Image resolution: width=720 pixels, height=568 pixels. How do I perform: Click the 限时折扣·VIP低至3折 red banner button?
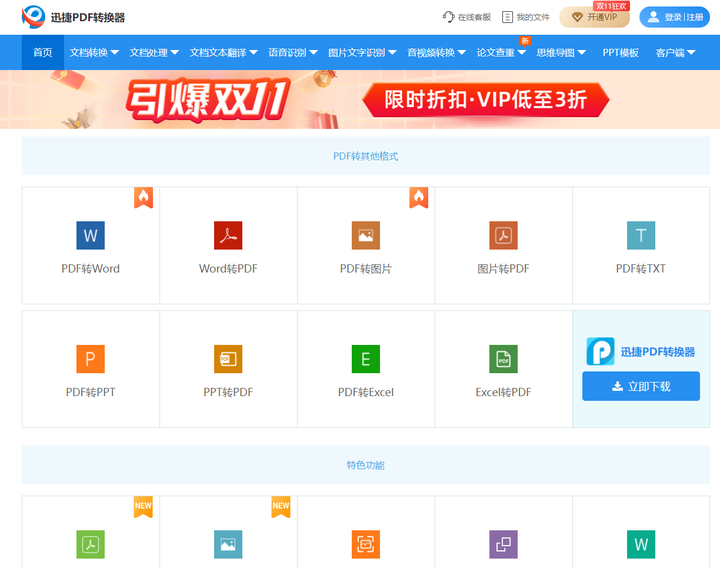[x=486, y=99]
